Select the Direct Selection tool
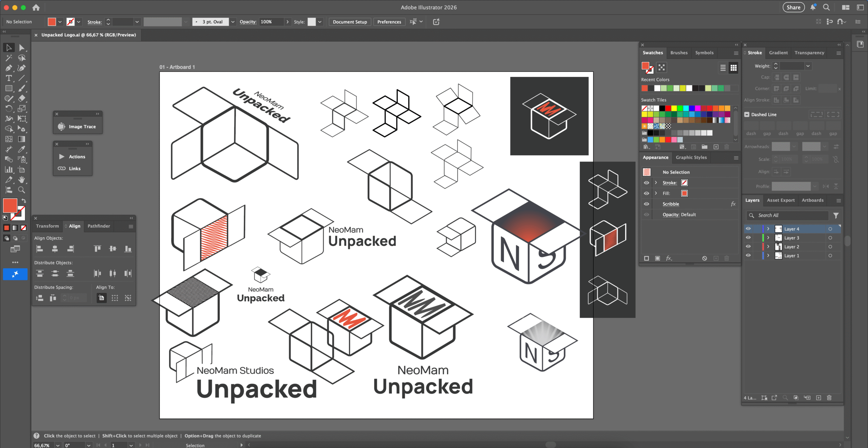 [x=22, y=48]
